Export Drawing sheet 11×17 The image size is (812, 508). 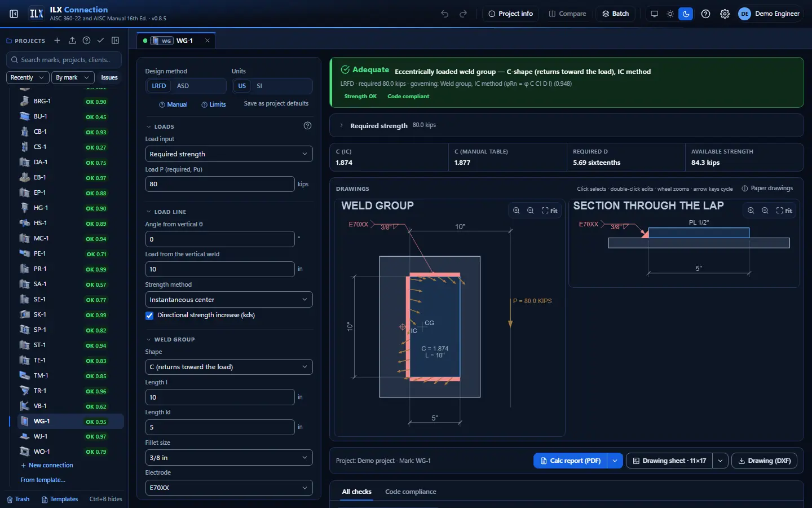click(669, 461)
